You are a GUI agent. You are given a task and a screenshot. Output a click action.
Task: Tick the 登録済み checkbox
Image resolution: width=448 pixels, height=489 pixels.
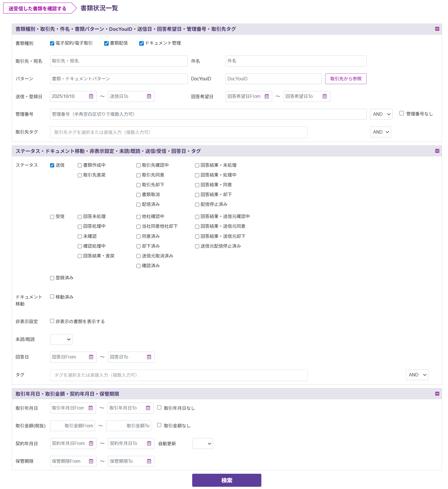(52, 278)
